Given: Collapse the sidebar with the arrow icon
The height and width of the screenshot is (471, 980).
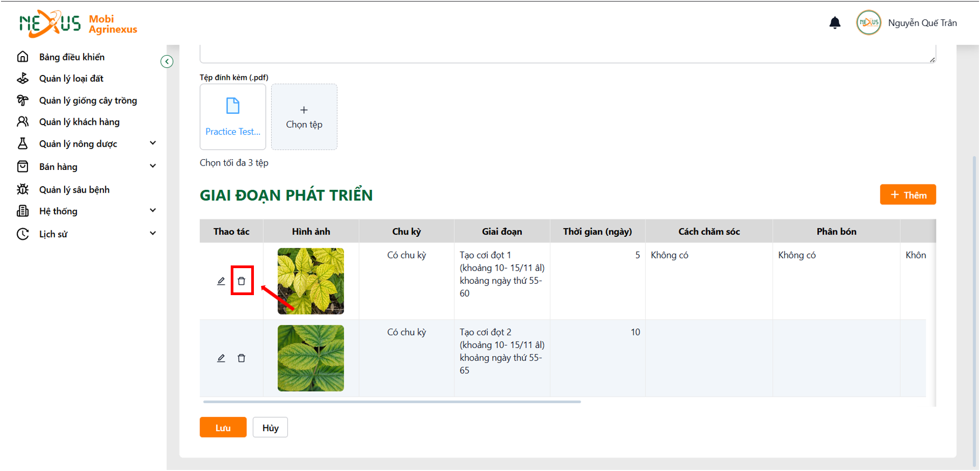Looking at the screenshot, I should coord(167,62).
